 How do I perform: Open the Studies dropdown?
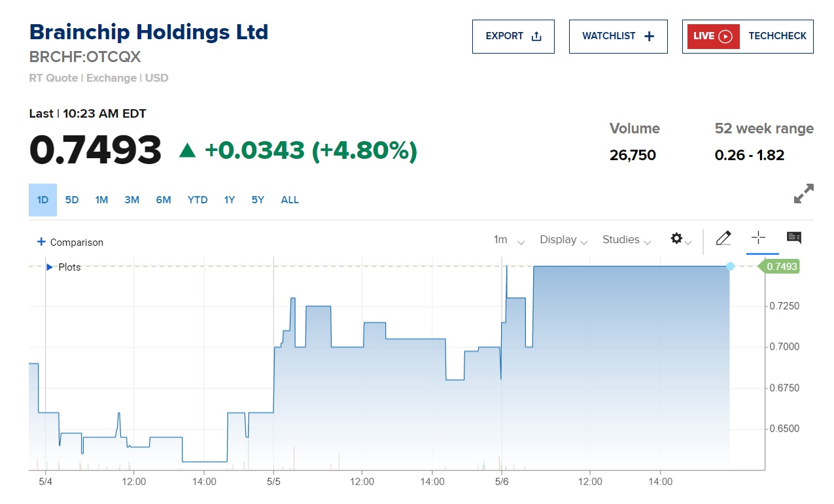(x=627, y=240)
